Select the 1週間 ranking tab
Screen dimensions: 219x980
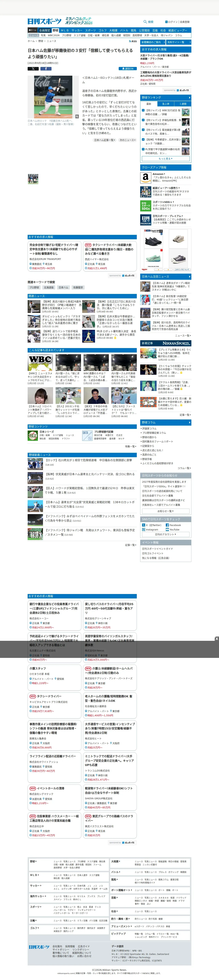tap(183, 104)
